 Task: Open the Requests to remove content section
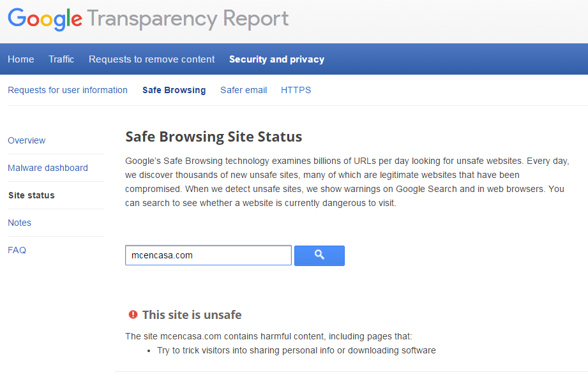pyautogui.click(x=151, y=59)
